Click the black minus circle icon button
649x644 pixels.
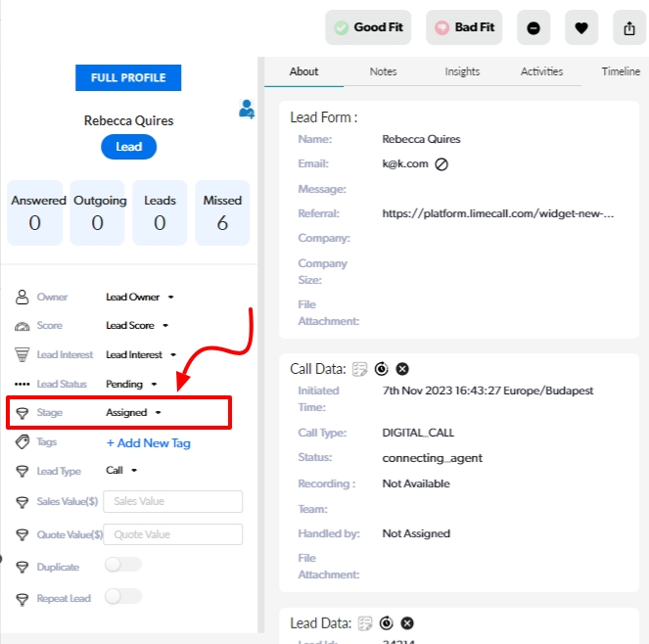click(533, 28)
